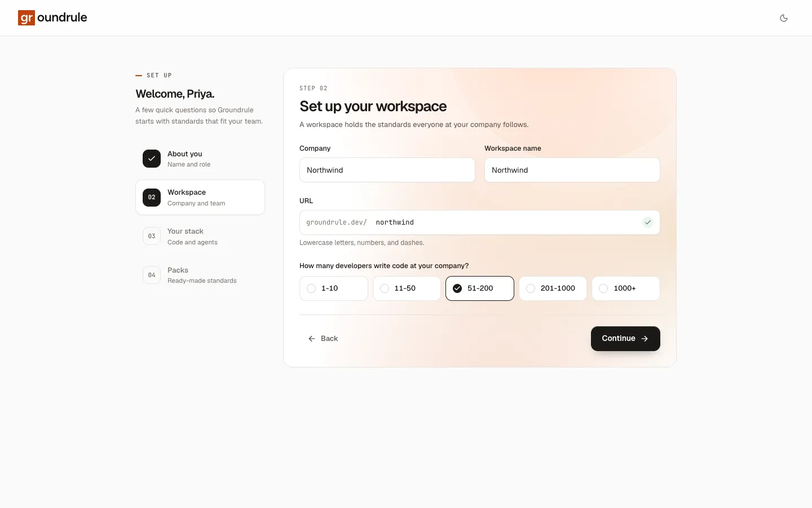The height and width of the screenshot is (508, 812).
Task: Click the 02 Workspace step badge
Action: [152, 198]
